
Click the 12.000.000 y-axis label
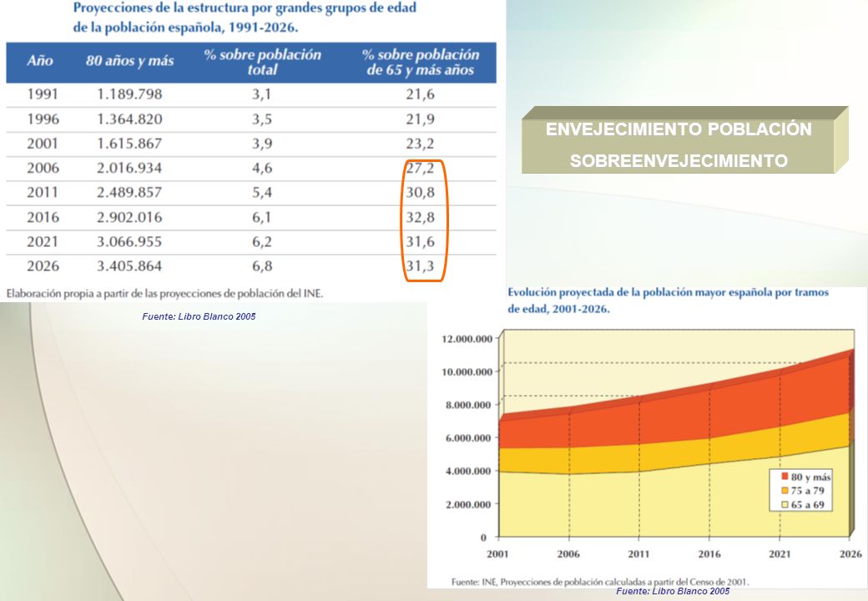coord(467,339)
